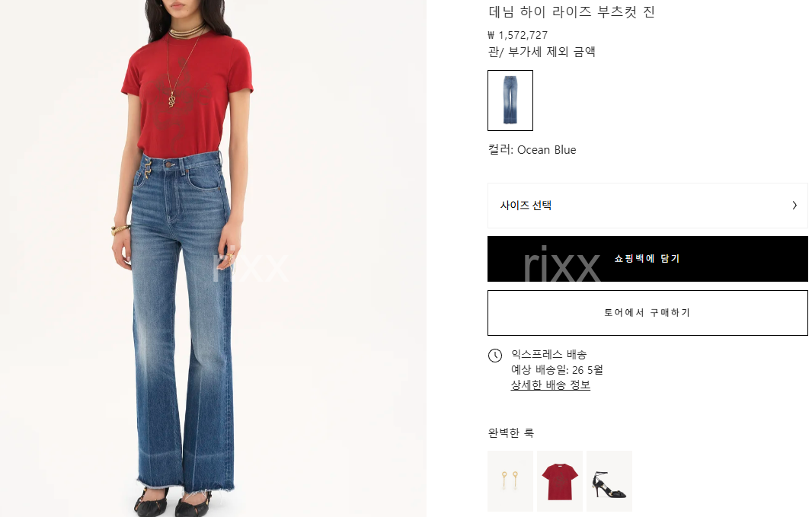Click the main model product photo
Image resolution: width=812 pixels, height=517 pixels.
(x=213, y=258)
